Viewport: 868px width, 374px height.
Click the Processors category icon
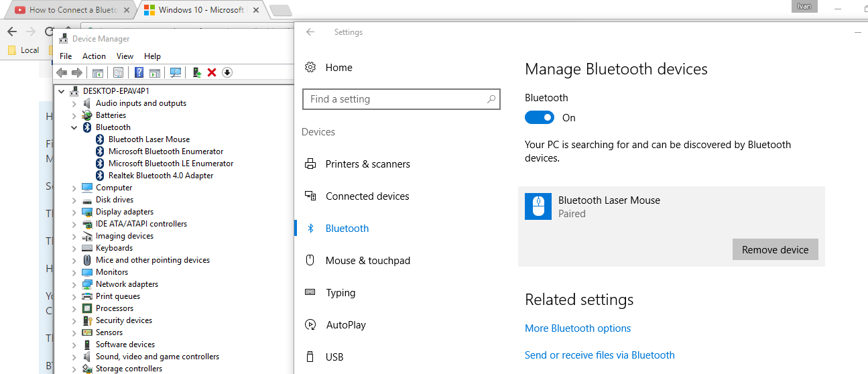87,308
